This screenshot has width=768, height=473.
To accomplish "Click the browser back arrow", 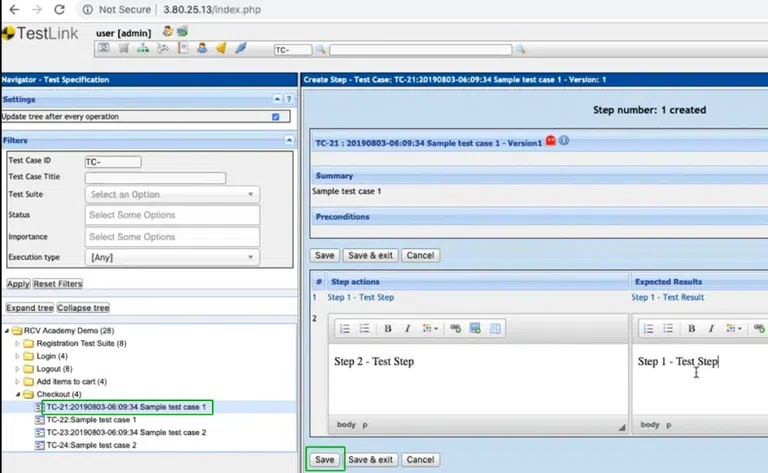I will [14, 9].
